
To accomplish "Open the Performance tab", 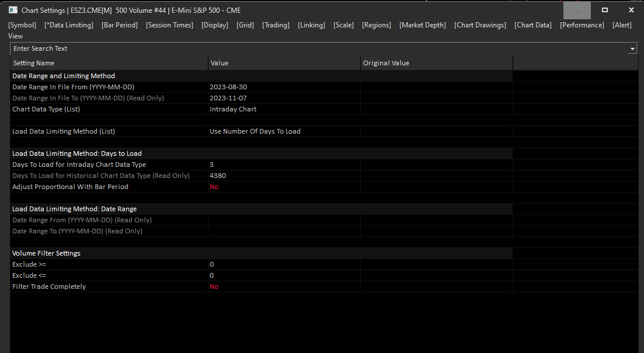I will (x=582, y=25).
